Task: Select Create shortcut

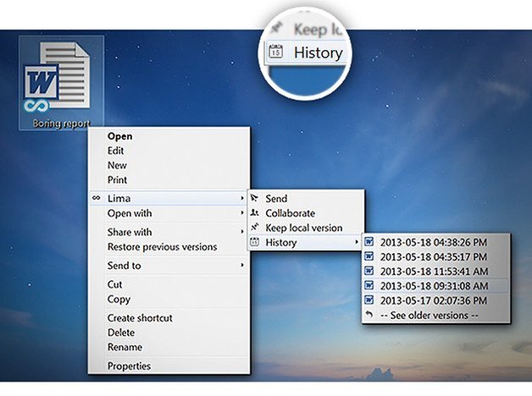Action: pos(169,318)
